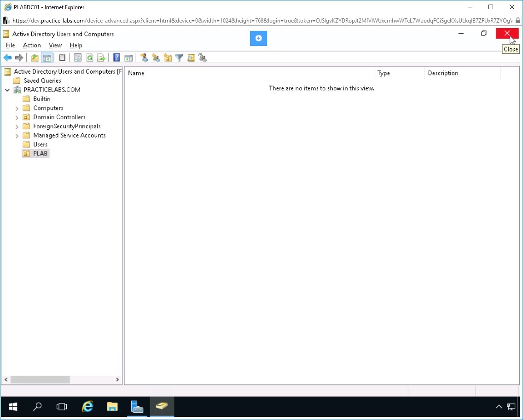
Task: Click Active Directory taskbar icon
Action: [162, 407]
